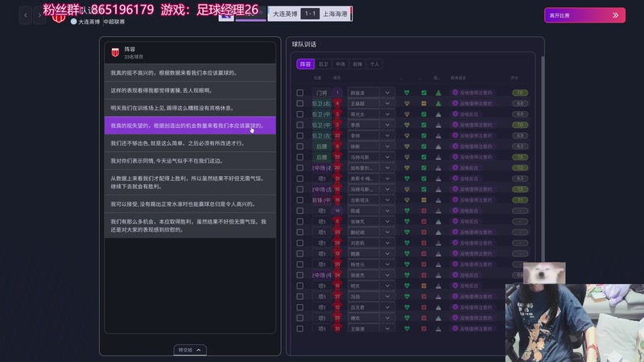The height and width of the screenshot is (362, 644).
Task: Click the 7.0 rating pill for shirt 1
Action: [520, 93]
